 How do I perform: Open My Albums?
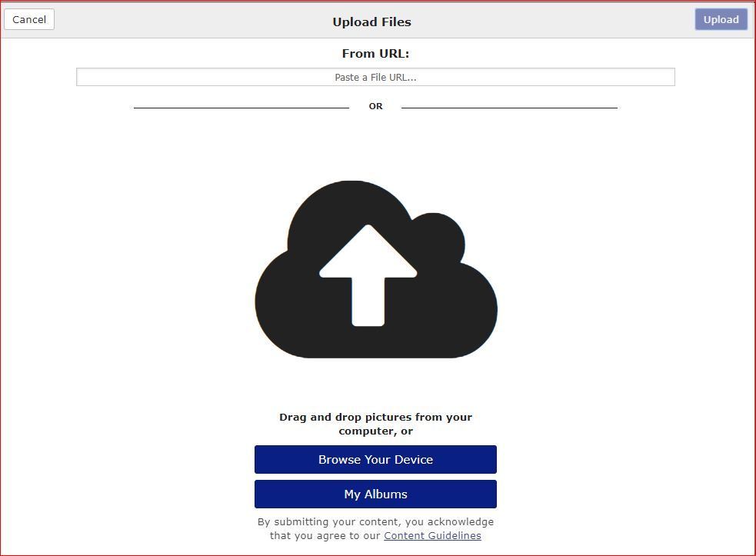tap(375, 494)
